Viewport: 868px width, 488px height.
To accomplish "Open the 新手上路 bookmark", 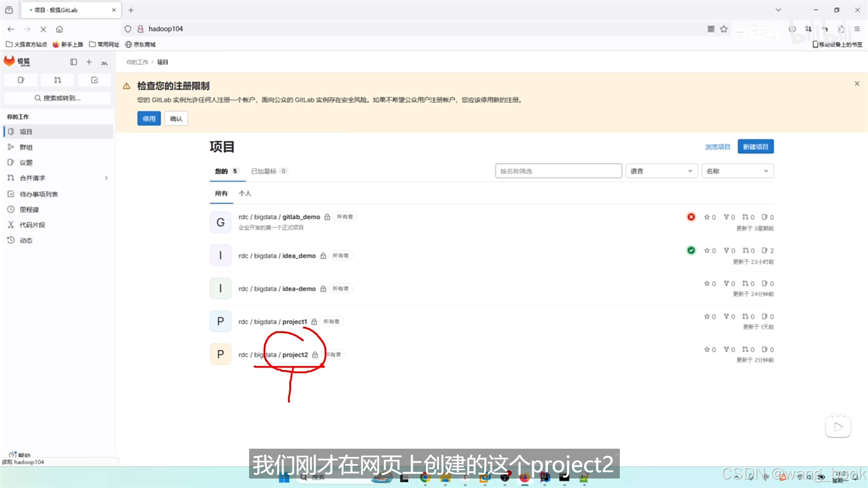I will click(68, 44).
